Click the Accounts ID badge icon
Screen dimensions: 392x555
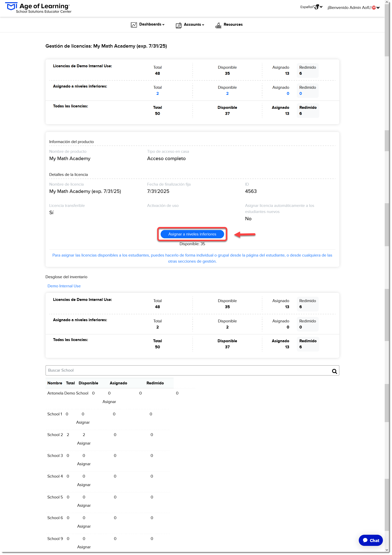pyautogui.click(x=178, y=25)
